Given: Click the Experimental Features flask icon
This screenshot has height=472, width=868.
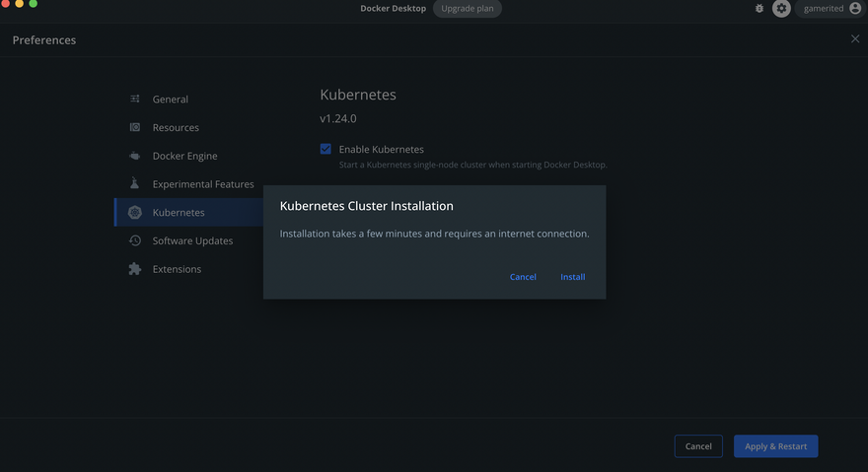Looking at the screenshot, I should 134,183.
